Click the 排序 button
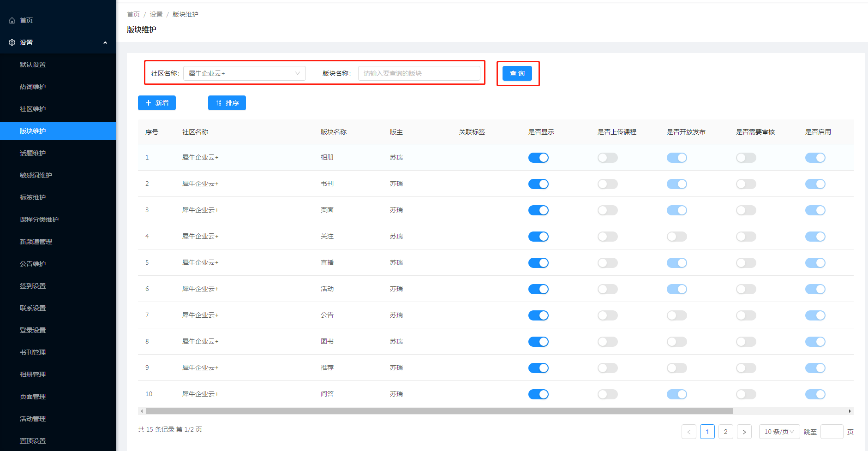The image size is (868, 451). click(x=227, y=103)
